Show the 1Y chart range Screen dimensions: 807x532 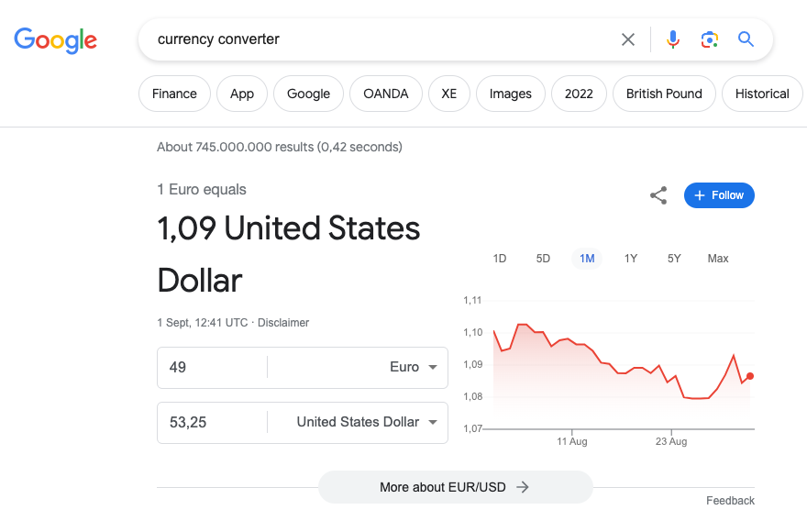pos(631,259)
